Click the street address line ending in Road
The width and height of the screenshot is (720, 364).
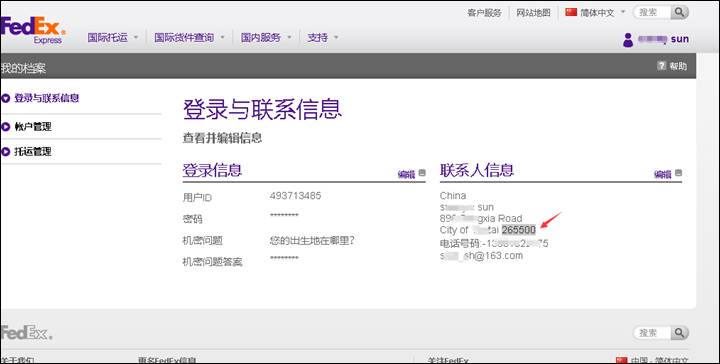pyautogui.click(x=481, y=218)
